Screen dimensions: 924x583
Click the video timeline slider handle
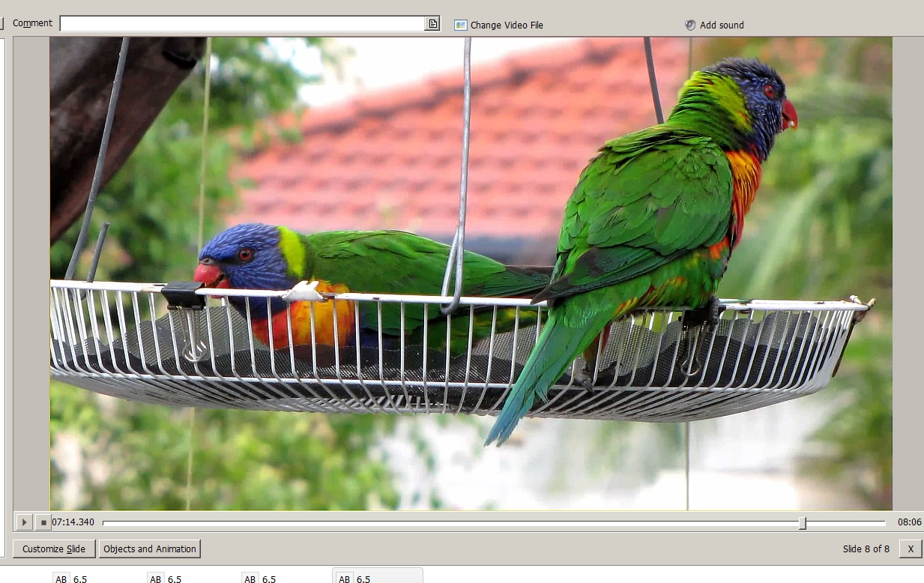click(x=803, y=522)
